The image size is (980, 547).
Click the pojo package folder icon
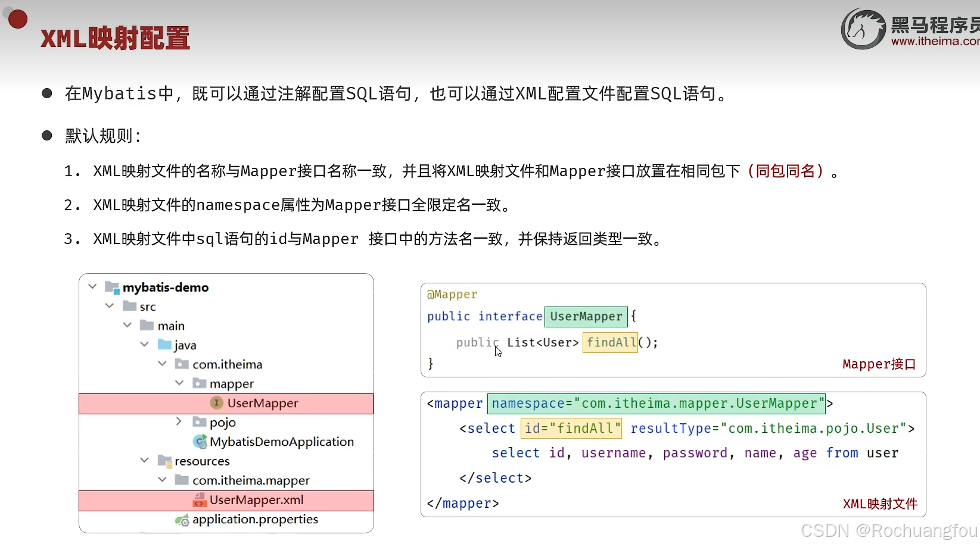click(199, 422)
